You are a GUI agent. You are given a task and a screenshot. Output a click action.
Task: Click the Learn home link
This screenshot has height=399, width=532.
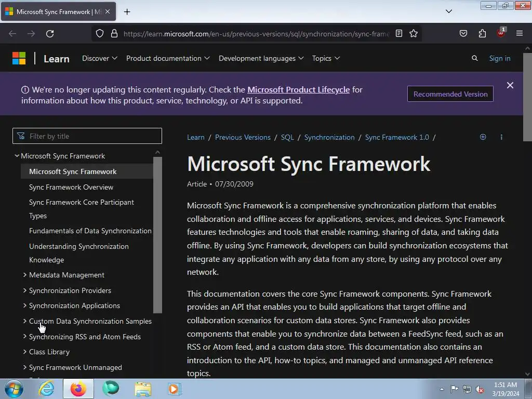pos(56,59)
